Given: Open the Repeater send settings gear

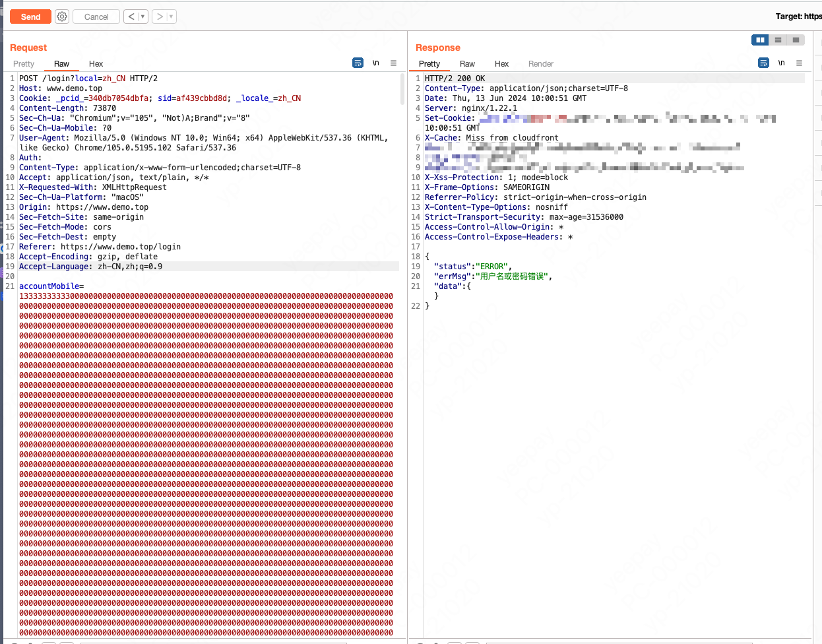Looking at the screenshot, I should 62,16.
